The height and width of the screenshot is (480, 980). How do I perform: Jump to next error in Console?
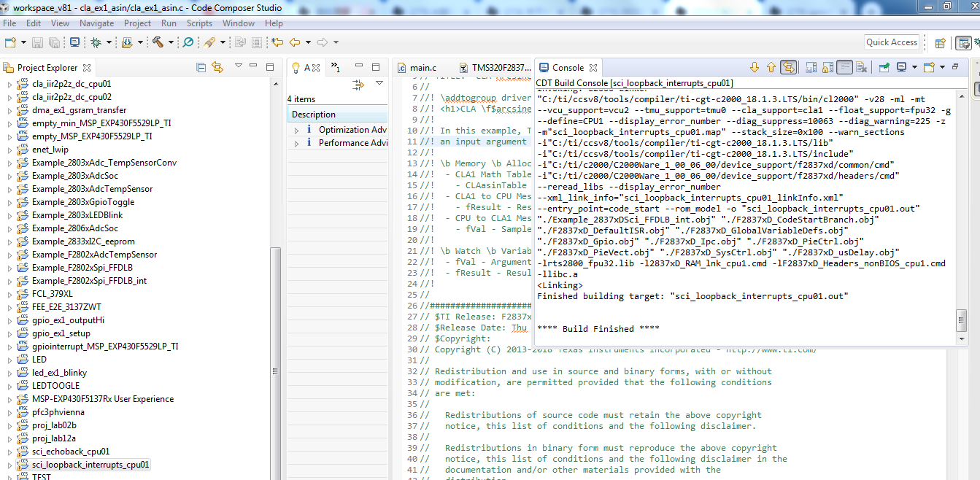pyautogui.click(x=755, y=68)
